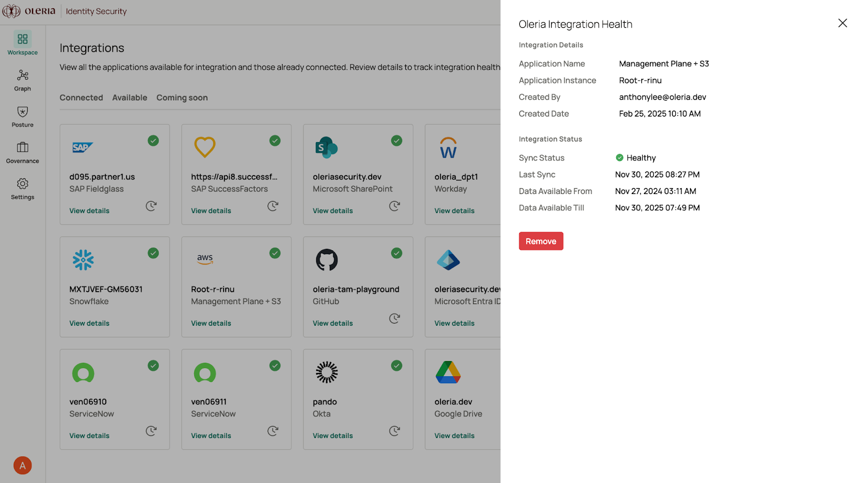
Task: View details for ven06910 ServiceNow
Action: click(x=90, y=436)
